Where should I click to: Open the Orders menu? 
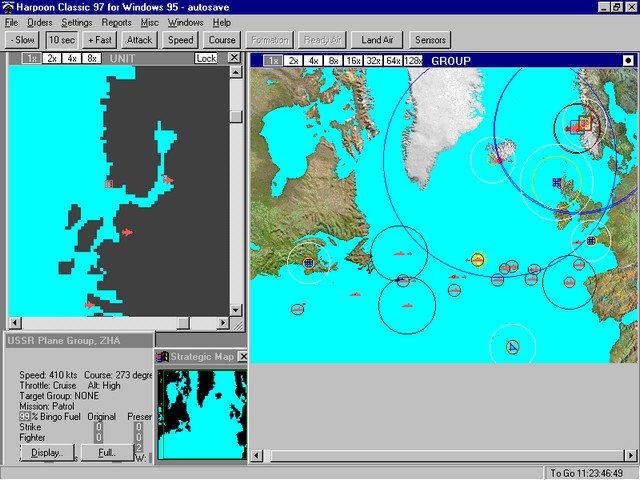(40, 22)
